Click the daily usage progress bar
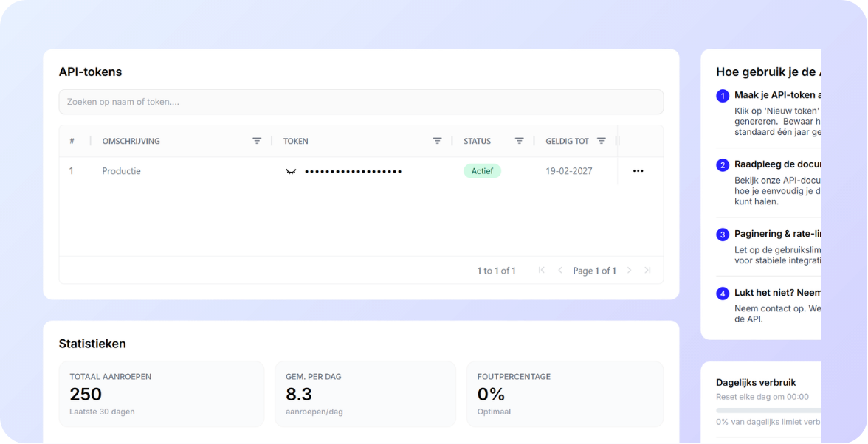 (768, 410)
